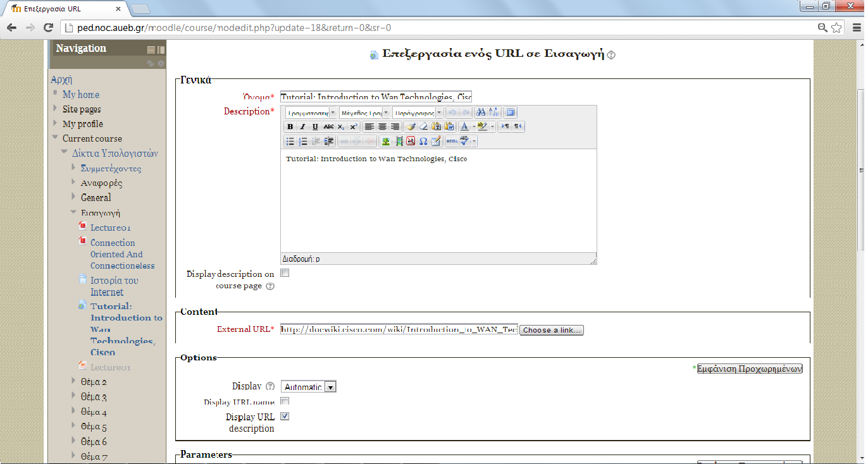Screen dimensions: 868x464
Task: Expand General section in navigation
Action: pyautogui.click(x=73, y=197)
